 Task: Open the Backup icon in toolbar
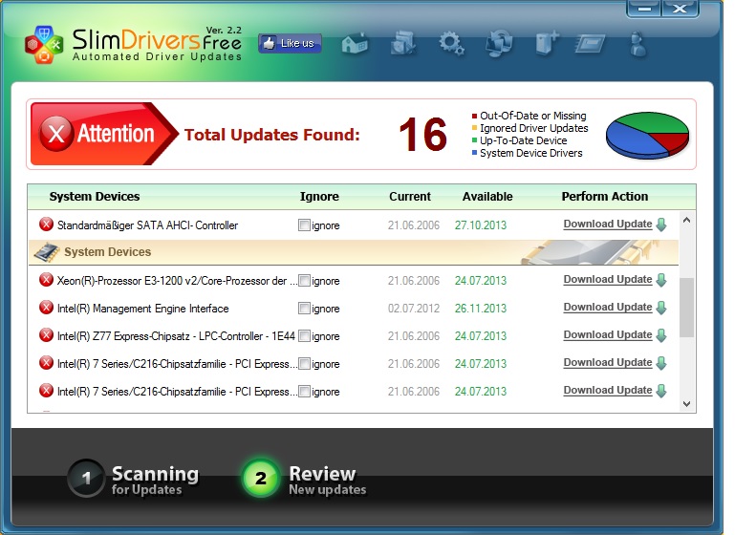pyautogui.click(x=402, y=43)
